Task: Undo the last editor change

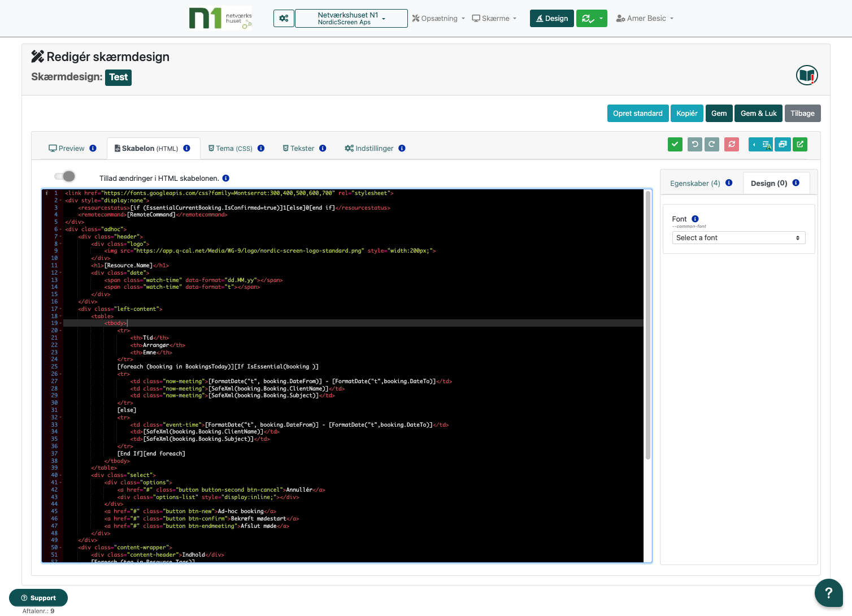Action: [x=695, y=144]
